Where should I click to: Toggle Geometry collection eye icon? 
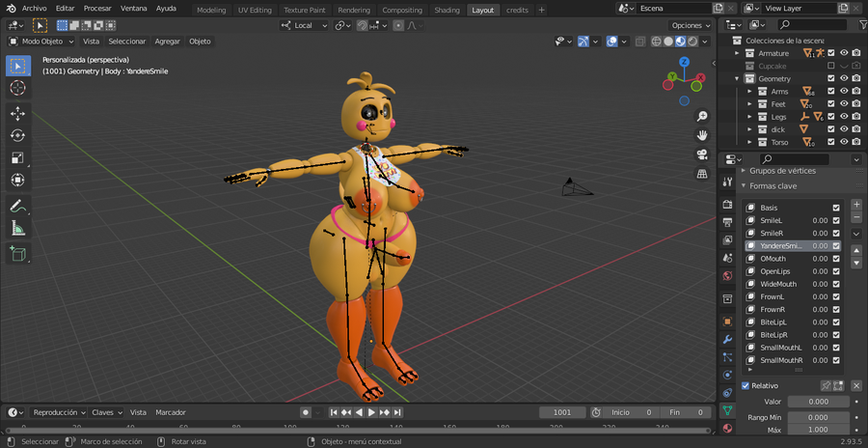coord(844,79)
